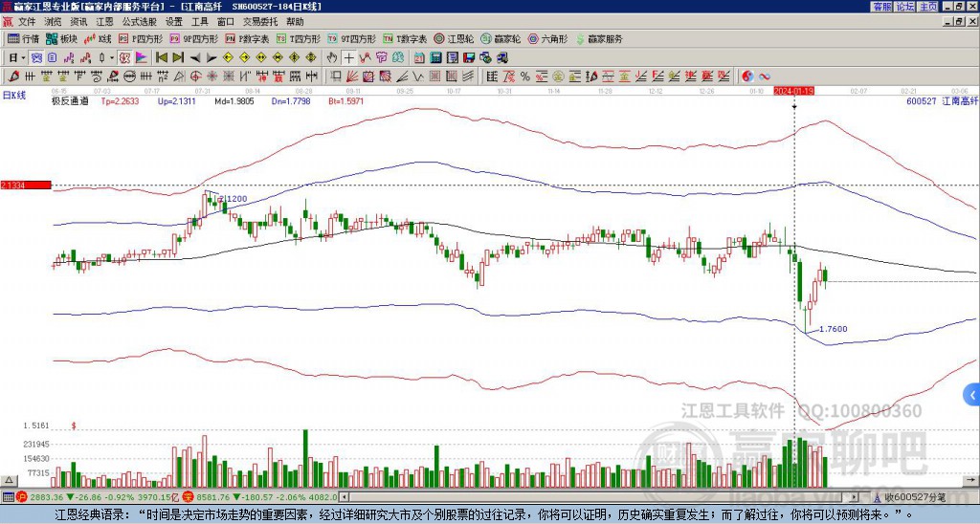Select the hand pan tool
The image size is (980, 524).
[331, 57]
